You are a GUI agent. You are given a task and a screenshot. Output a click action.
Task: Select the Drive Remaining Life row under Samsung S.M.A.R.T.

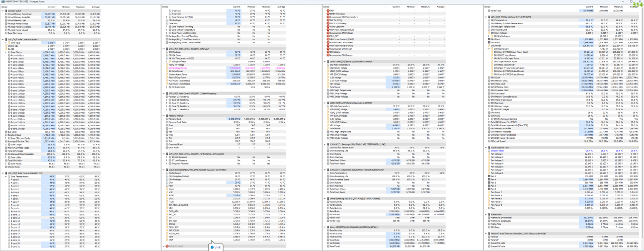pyautogui.click(x=386, y=151)
